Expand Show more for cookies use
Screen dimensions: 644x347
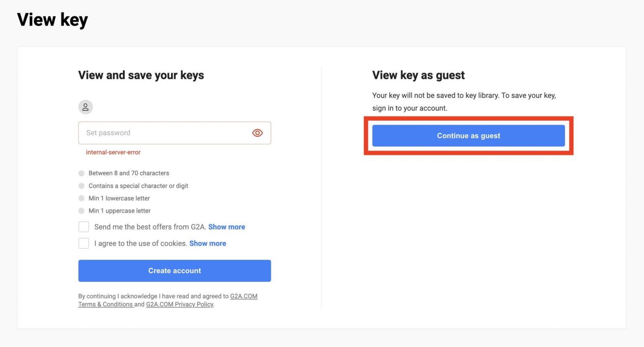point(208,243)
